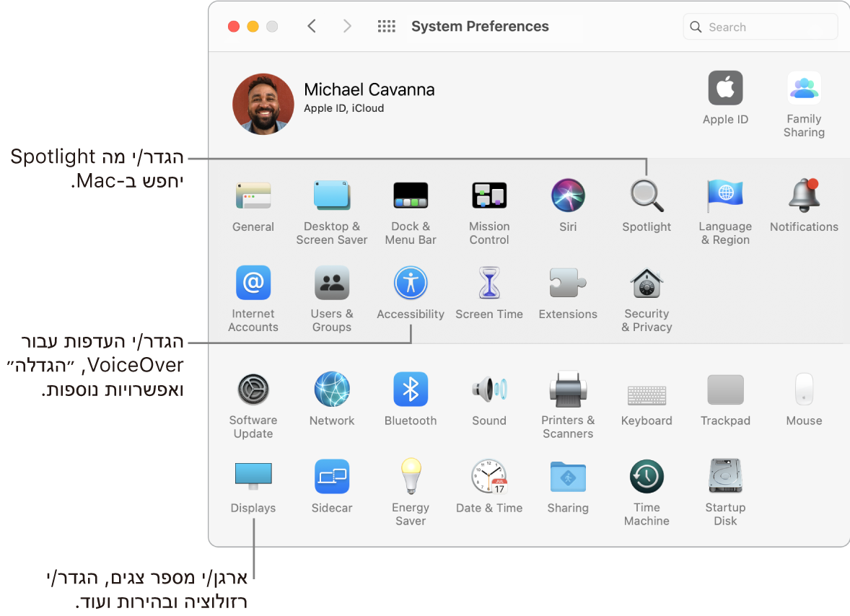Open Printers & Scanners preferences
Screen dimensions: 850x616
[568, 390]
